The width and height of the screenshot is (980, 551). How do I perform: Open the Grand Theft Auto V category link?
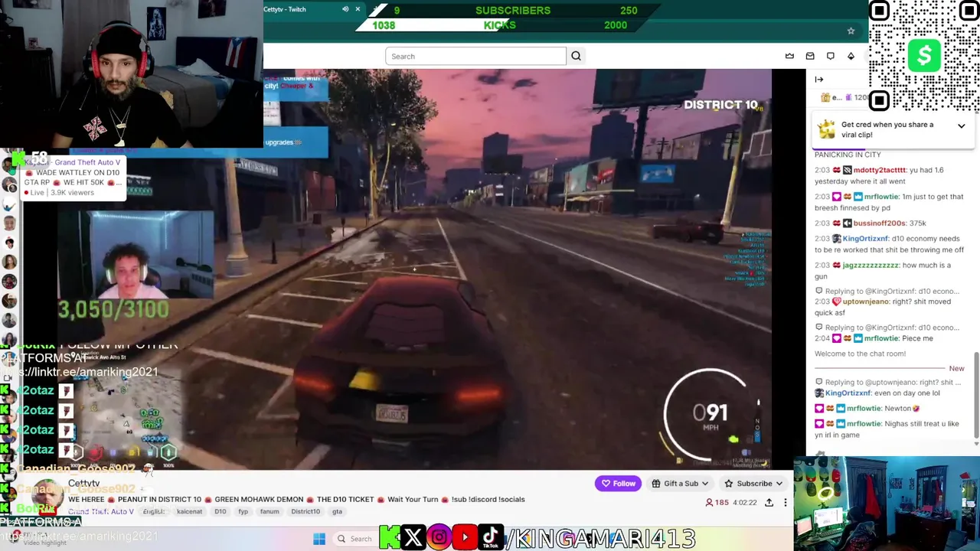101,511
